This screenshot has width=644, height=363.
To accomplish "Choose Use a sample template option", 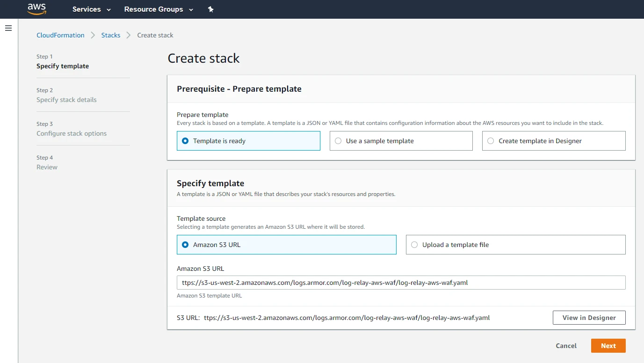I will tap(338, 141).
